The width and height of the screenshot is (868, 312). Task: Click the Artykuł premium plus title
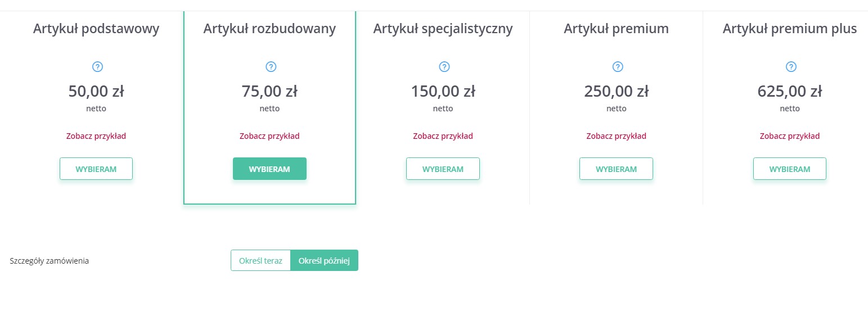pos(790,29)
